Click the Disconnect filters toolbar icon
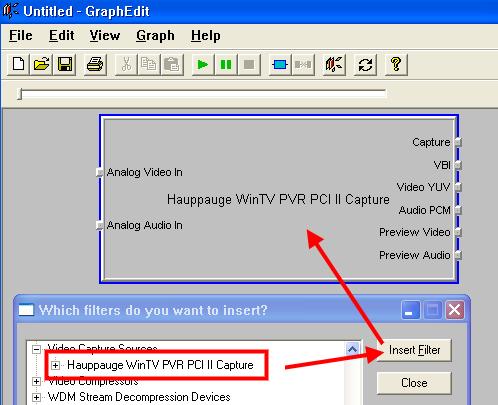498x405 pixels. tap(303, 64)
